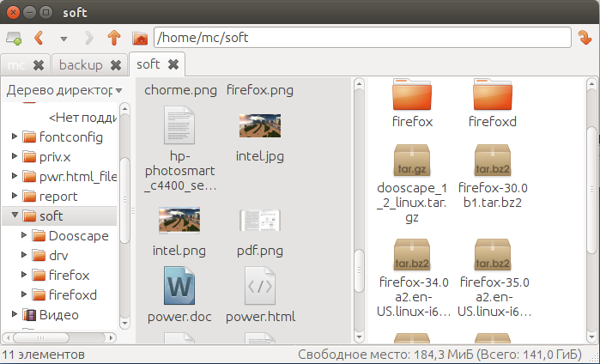Jump to the entered path with the go arrow

(585, 38)
